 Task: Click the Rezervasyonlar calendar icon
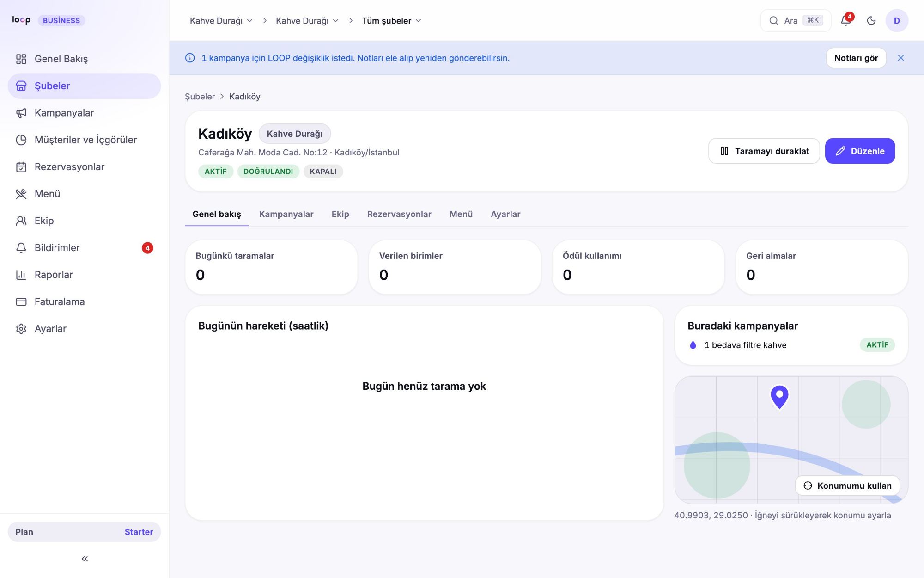(21, 167)
